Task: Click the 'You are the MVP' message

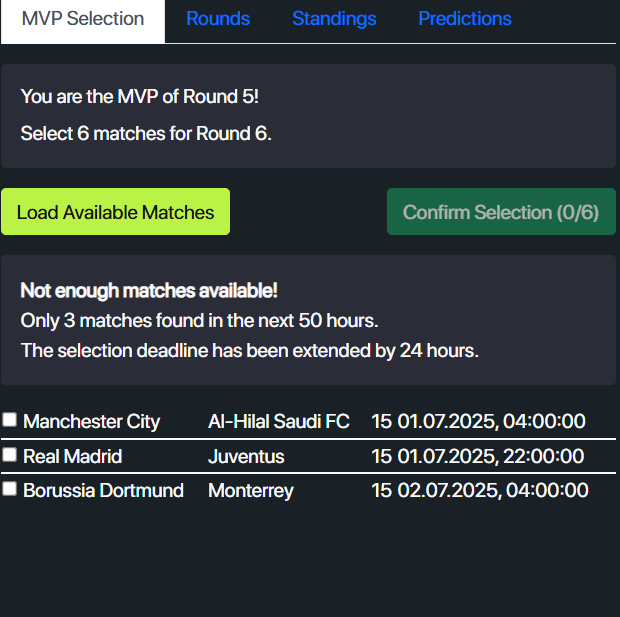Action: pos(139,97)
